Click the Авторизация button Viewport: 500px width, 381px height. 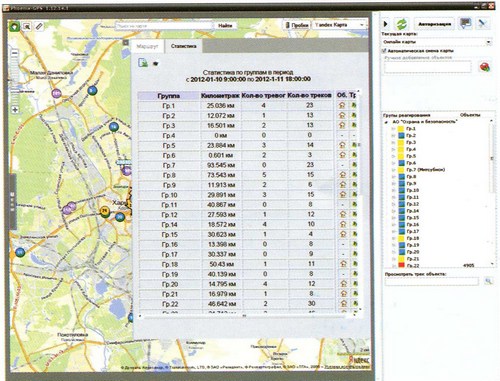(435, 24)
